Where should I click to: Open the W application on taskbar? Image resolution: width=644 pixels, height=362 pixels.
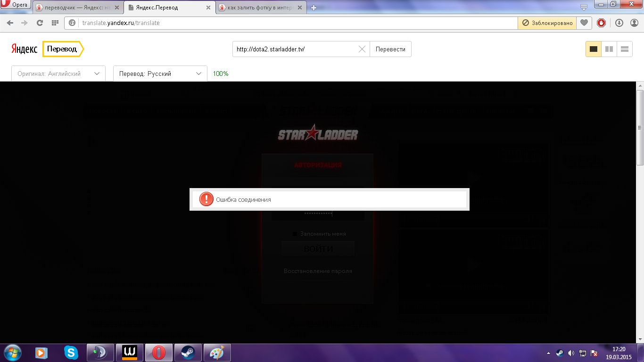[x=130, y=353]
